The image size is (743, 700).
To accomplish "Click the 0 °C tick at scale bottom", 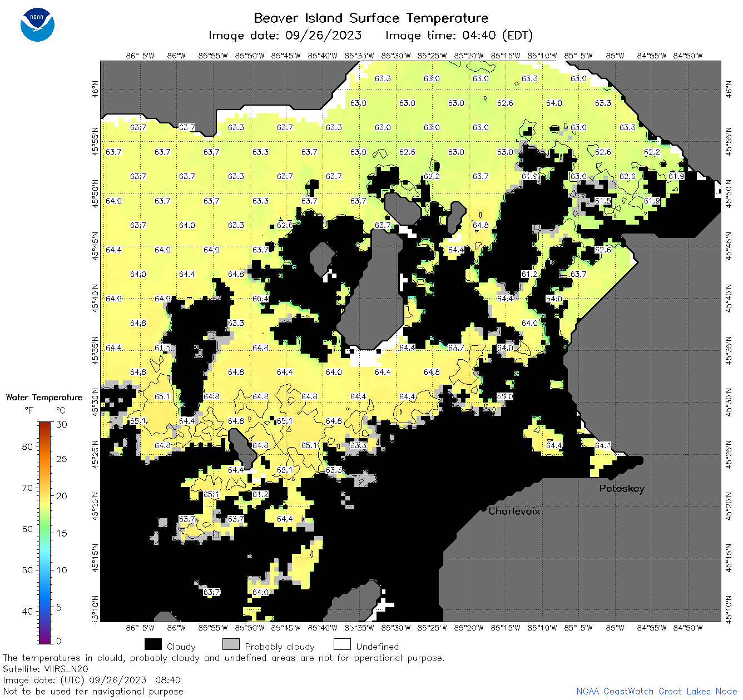I will click(60, 641).
